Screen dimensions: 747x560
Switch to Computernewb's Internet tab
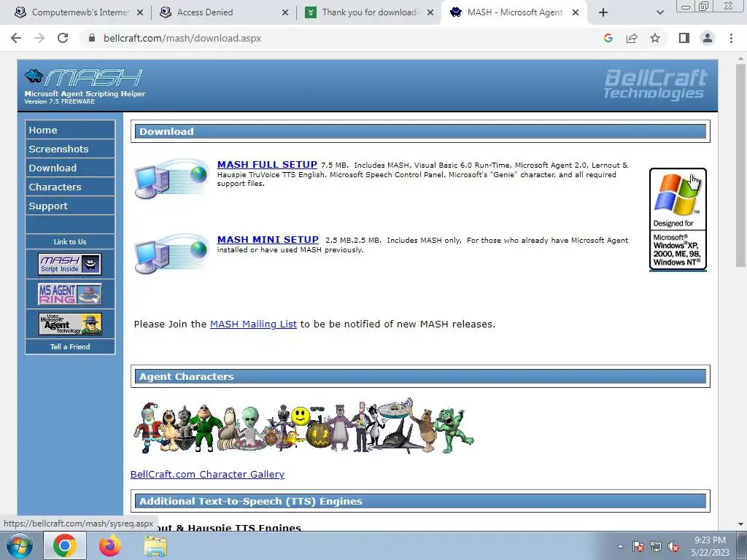tap(80, 12)
